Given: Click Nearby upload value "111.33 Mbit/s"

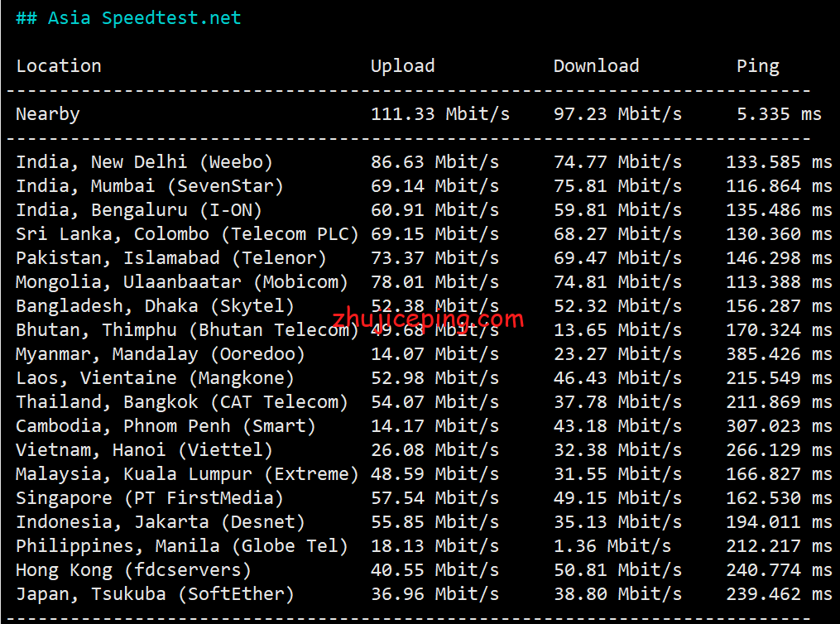Looking at the screenshot, I should pyautogui.click(x=440, y=114).
